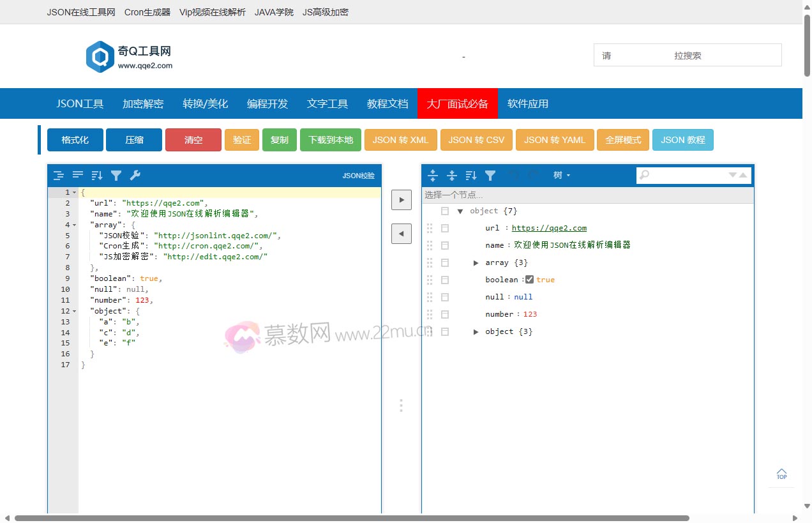Screen dimensions: 812x523
Task: Copy JSON to tree with right arrow button
Action: click(x=401, y=199)
